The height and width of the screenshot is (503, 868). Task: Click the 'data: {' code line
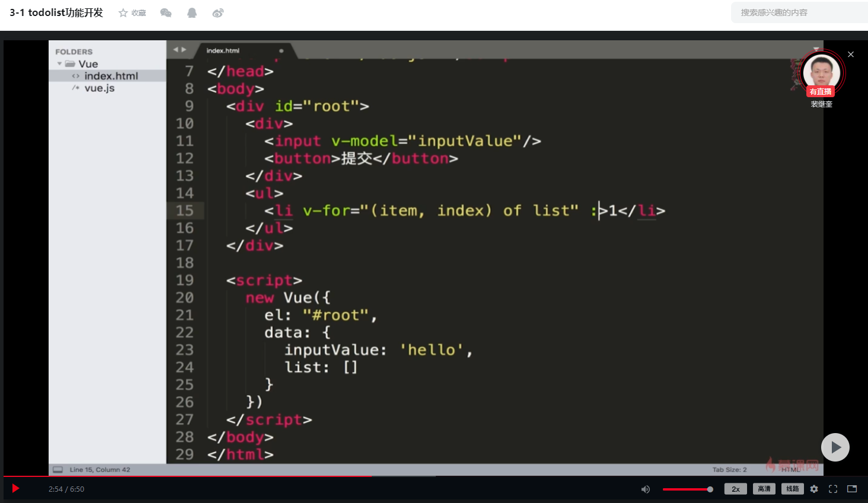(x=298, y=332)
